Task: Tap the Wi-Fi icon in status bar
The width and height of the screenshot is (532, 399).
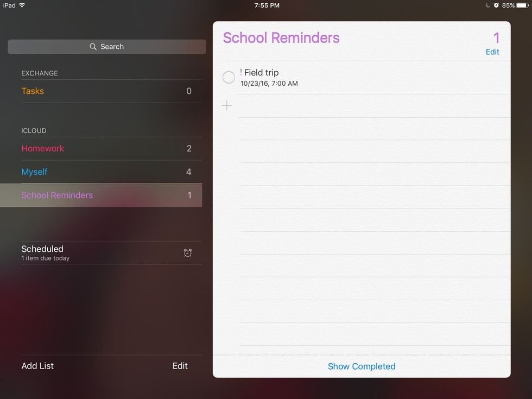Action: point(22,5)
